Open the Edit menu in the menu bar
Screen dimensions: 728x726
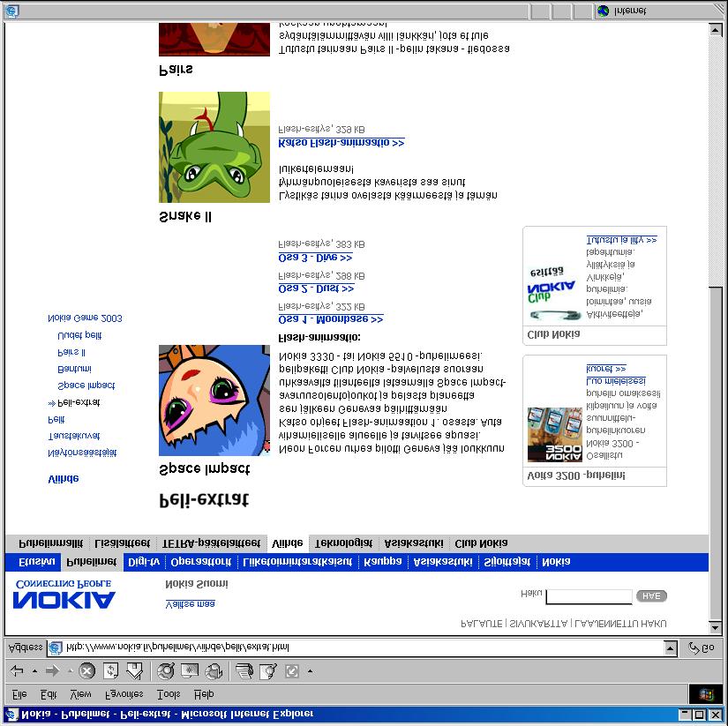point(49,694)
